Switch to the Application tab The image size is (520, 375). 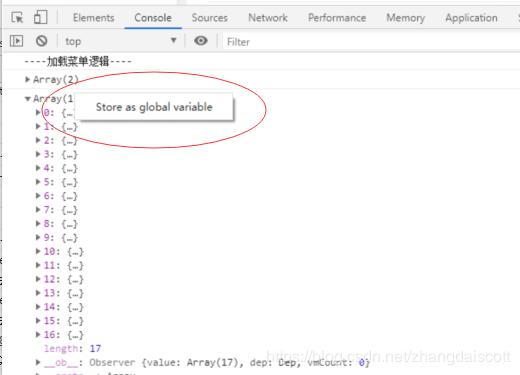pos(471,18)
